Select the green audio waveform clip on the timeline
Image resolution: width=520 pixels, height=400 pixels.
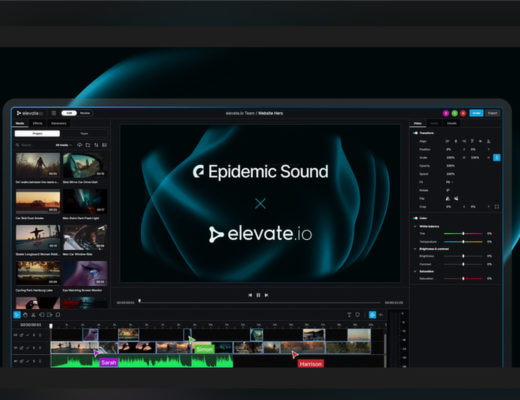point(142,361)
